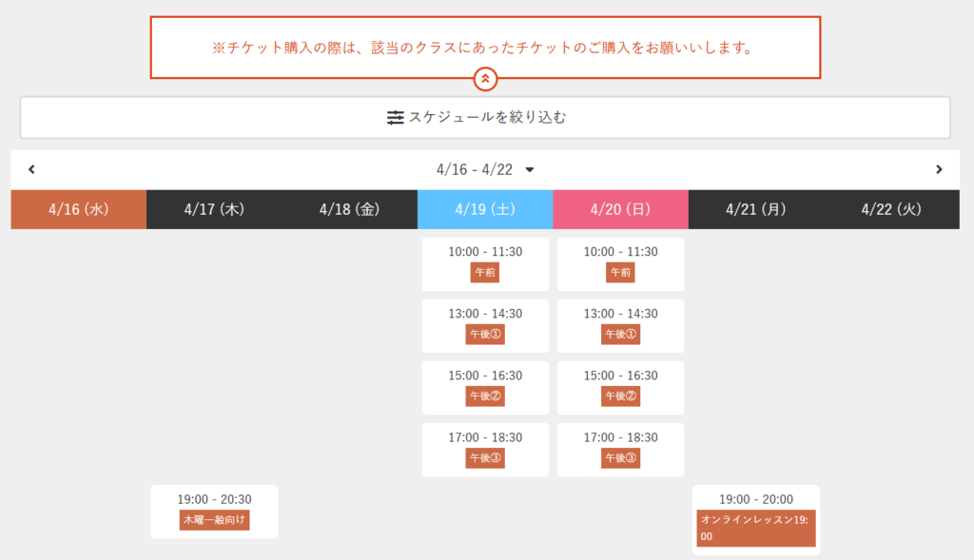Select the 4/16 (水) day tab
Screen dimensions: 974x560
pyautogui.click(x=79, y=210)
